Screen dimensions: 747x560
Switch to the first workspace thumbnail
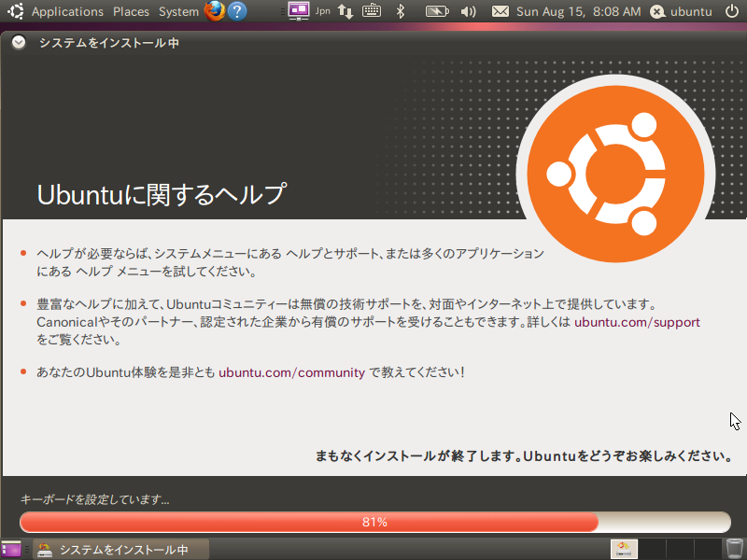point(624,550)
